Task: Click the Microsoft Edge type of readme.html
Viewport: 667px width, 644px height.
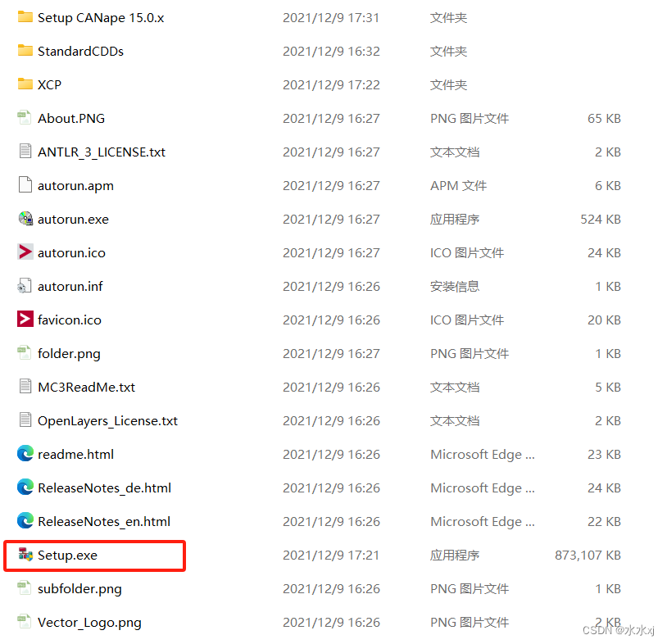Action: tap(483, 454)
